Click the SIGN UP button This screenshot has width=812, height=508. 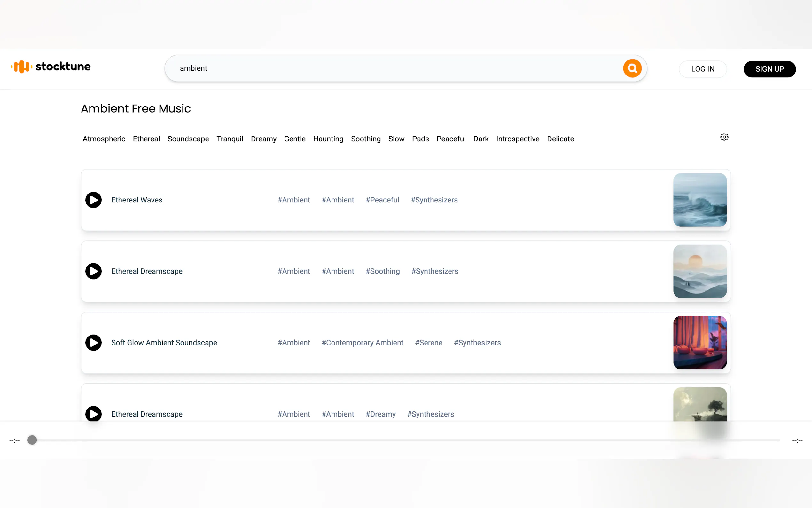769,69
